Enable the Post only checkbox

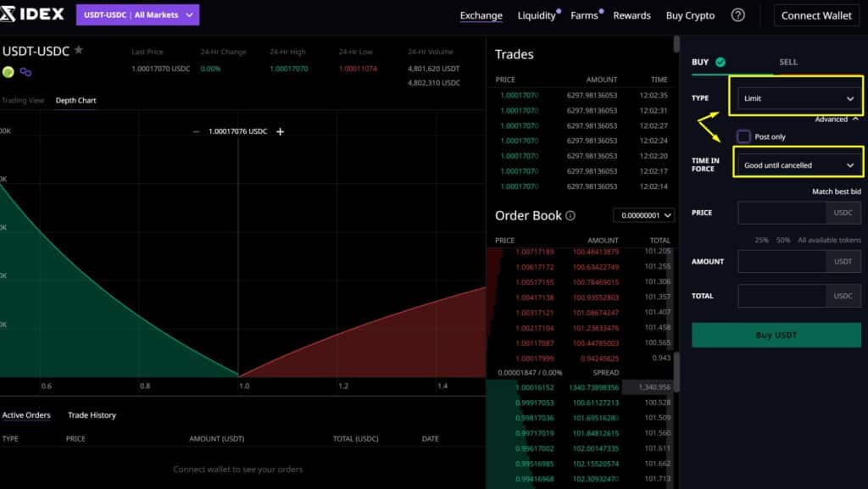pyautogui.click(x=743, y=136)
